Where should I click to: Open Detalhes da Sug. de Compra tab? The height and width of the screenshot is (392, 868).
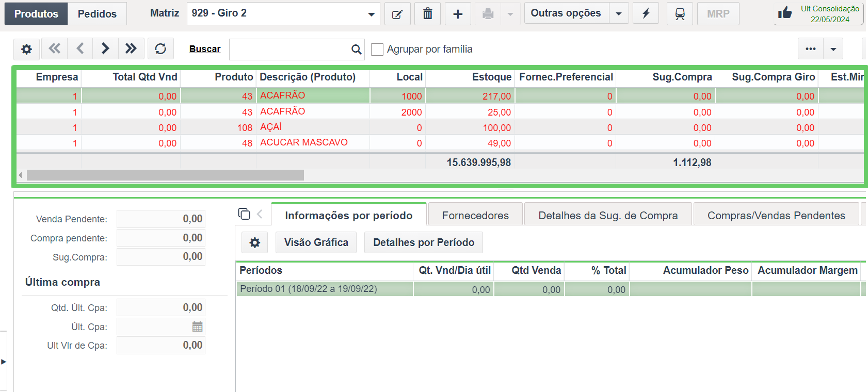click(x=608, y=215)
